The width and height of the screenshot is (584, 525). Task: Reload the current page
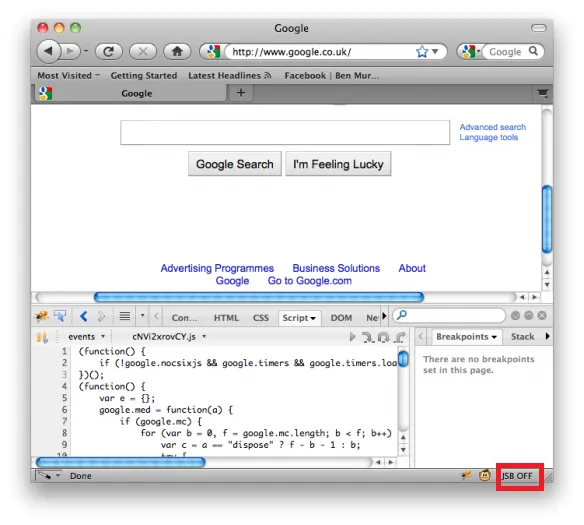click(x=108, y=51)
